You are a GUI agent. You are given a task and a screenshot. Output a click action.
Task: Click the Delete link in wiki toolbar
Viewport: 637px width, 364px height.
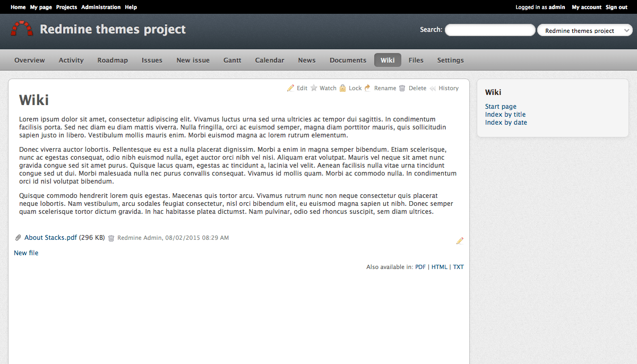[417, 88]
